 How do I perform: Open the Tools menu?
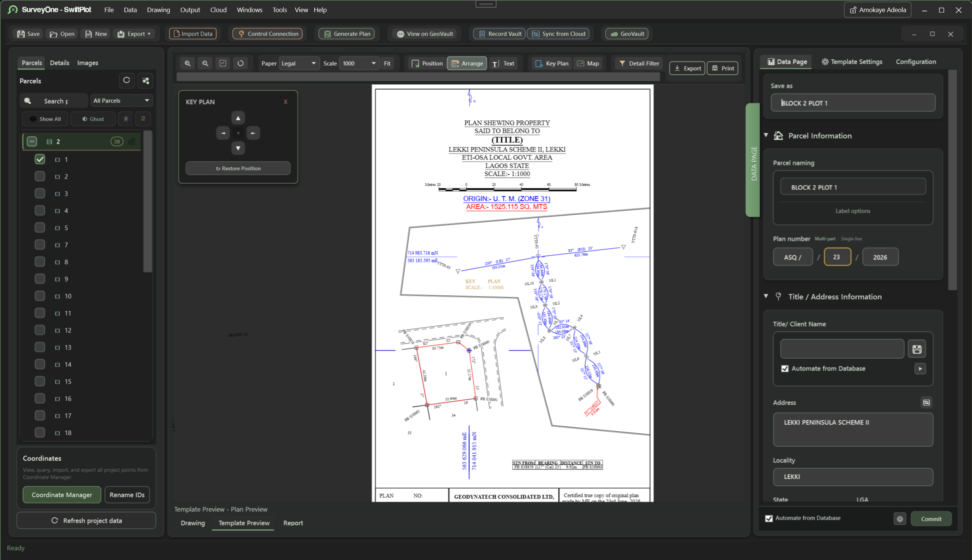tap(280, 10)
